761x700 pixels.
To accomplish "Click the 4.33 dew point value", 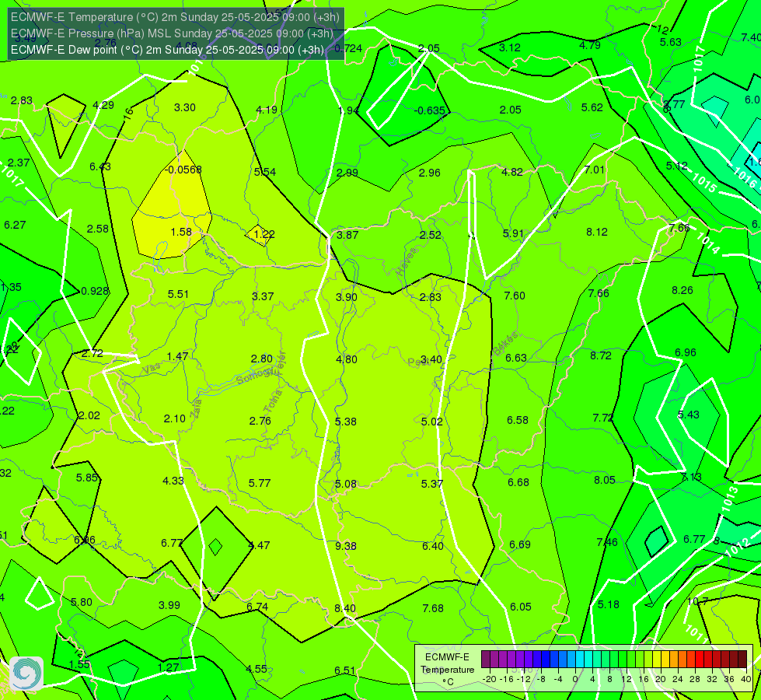I will [x=173, y=481].
